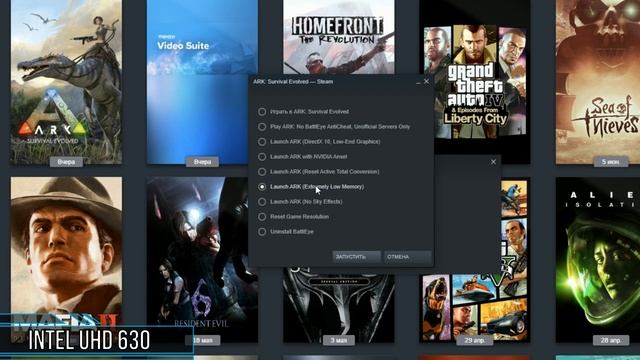640x360 pixels.
Task: Click the 'ARK: Survival Evolved — Steam' dialog title
Action: tap(293, 82)
